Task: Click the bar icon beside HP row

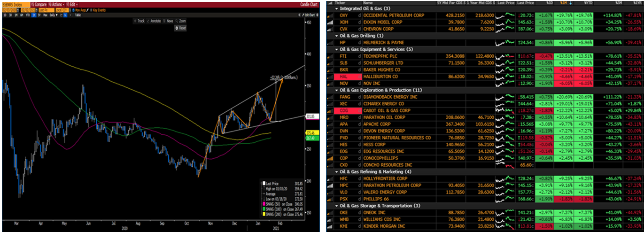Action: point(329,42)
